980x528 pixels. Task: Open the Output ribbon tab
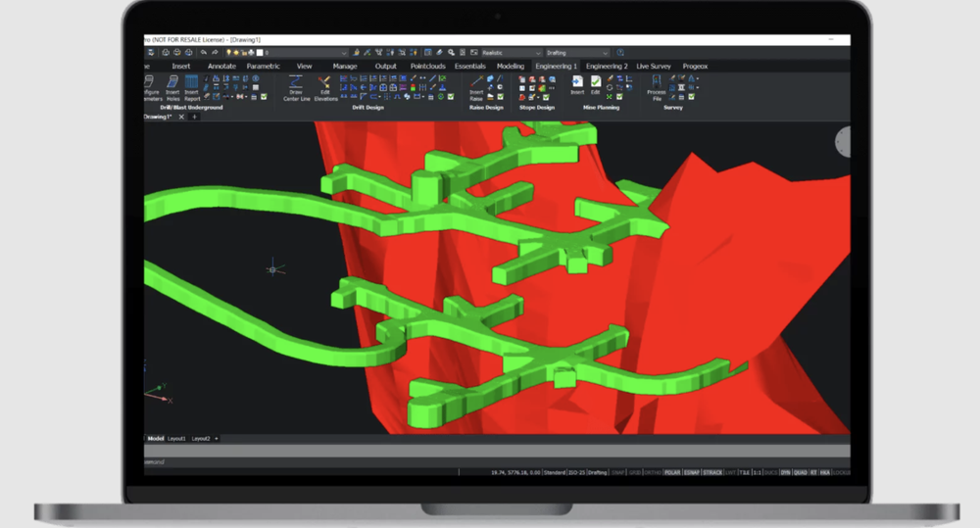[x=385, y=66]
